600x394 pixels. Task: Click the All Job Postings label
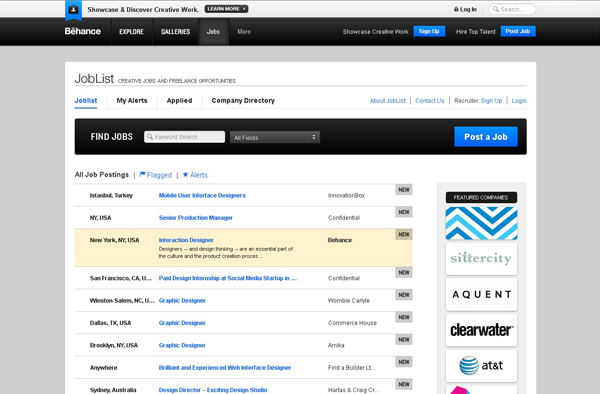tap(102, 175)
